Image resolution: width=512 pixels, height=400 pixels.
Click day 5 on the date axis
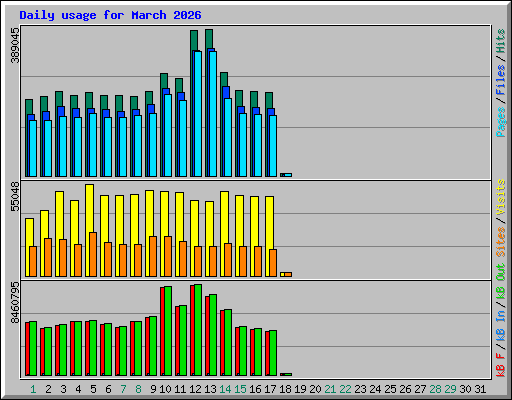[93, 389]
